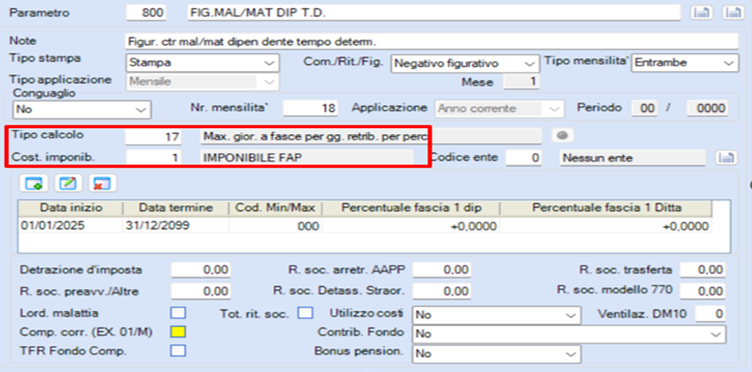This screenshot has width=752, height=372.
Task: Click Max. gior. a fasce description field
Action: (371, 137)
